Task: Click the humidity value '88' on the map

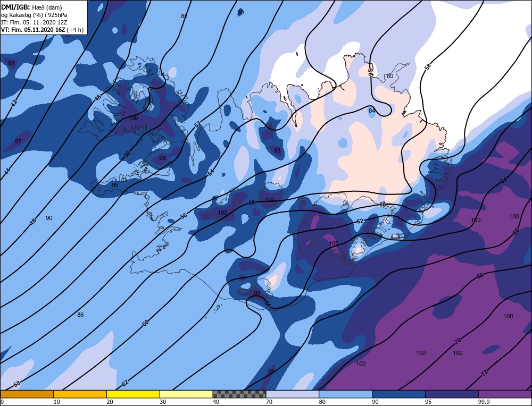Action: [x=184, y=16]
